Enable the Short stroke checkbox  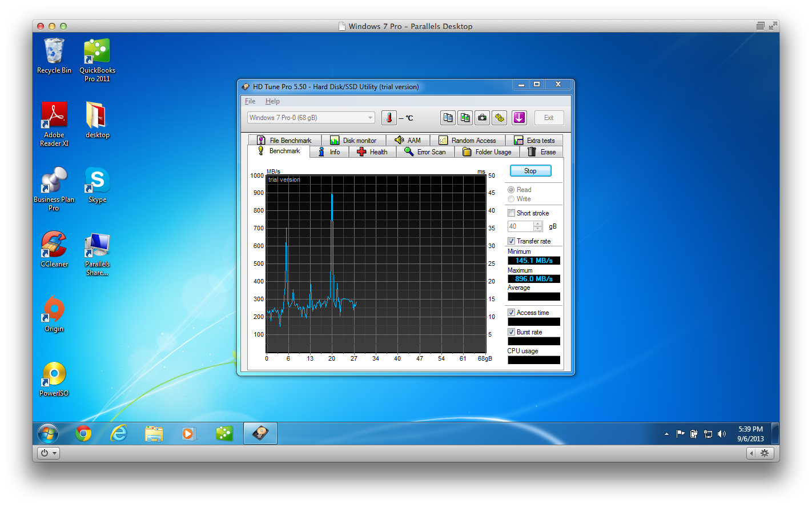[511, 213]
